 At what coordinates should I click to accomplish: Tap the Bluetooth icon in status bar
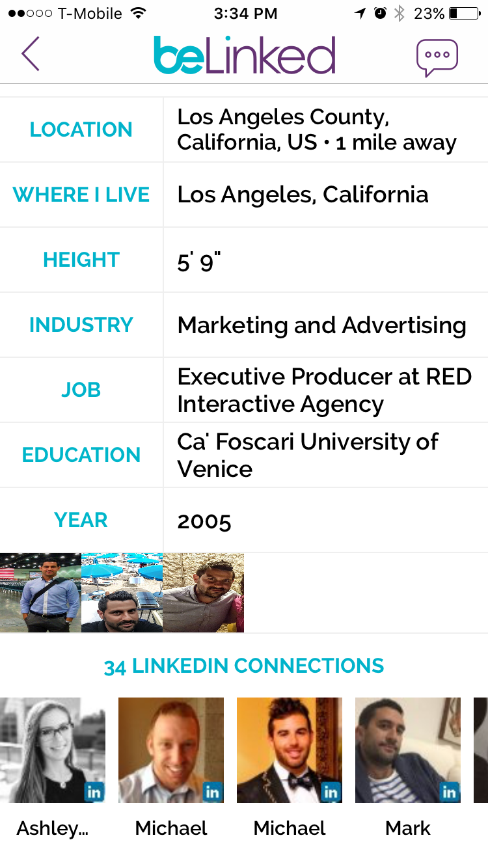point(400,13)
